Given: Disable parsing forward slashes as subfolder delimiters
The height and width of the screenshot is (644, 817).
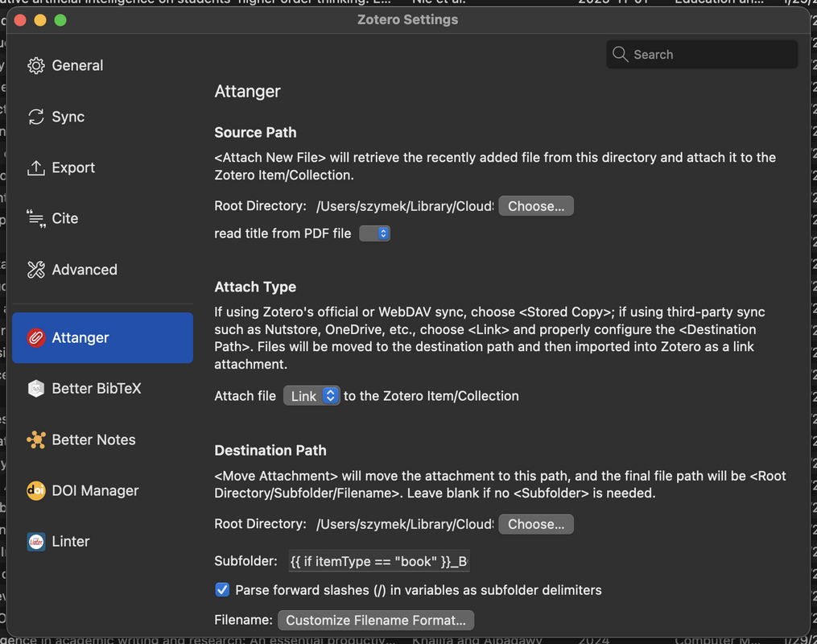Looking at the screenshot, I should pos(222,590).
